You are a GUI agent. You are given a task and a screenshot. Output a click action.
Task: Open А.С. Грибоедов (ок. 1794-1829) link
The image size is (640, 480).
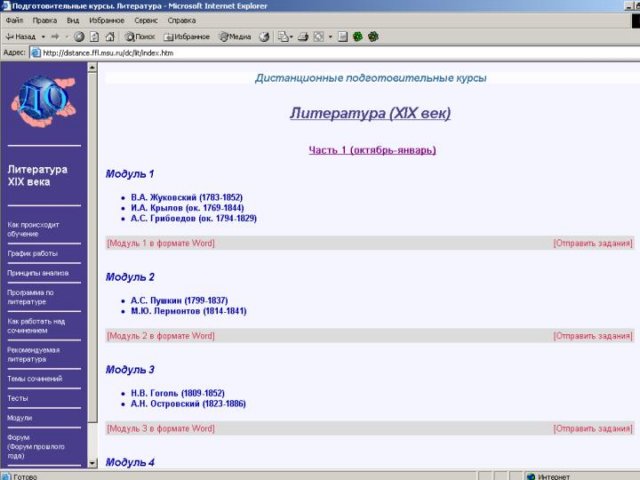[x=193, y=218]
